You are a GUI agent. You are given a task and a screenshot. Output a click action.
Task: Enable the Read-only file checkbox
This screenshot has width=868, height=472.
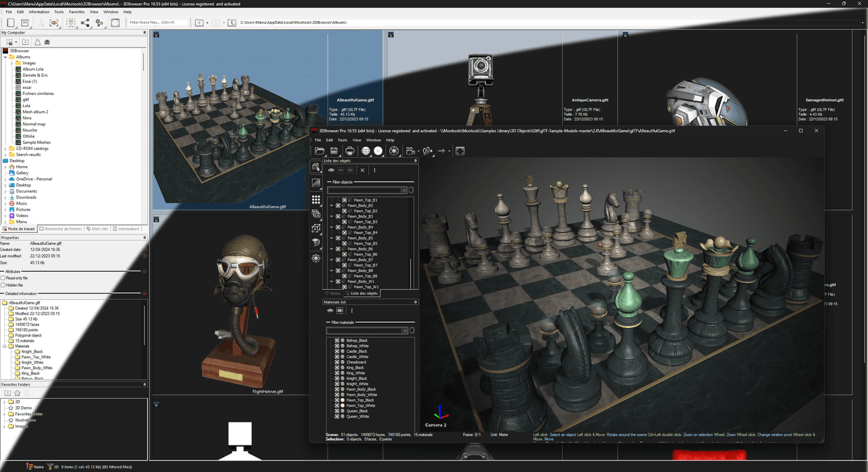click(3, 278)
